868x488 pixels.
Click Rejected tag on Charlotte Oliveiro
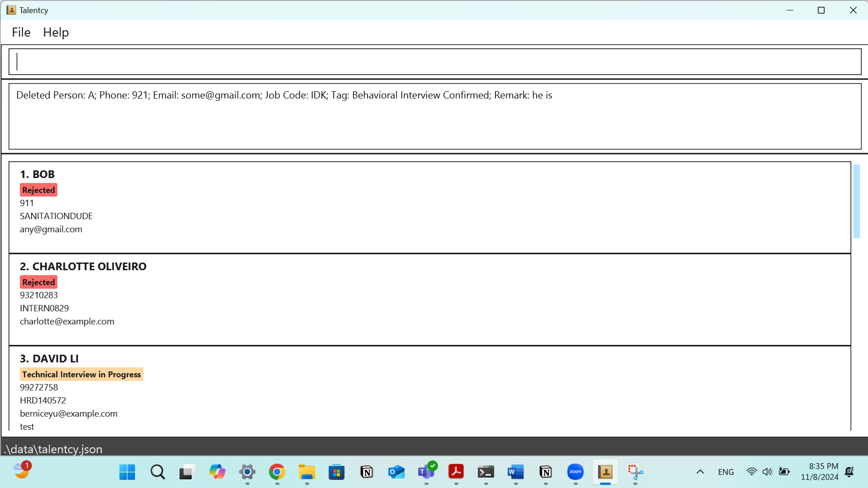(x=38, y=282)
